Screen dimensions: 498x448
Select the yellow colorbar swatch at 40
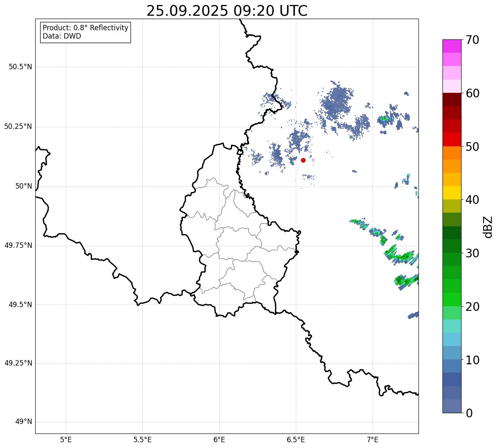452,193
